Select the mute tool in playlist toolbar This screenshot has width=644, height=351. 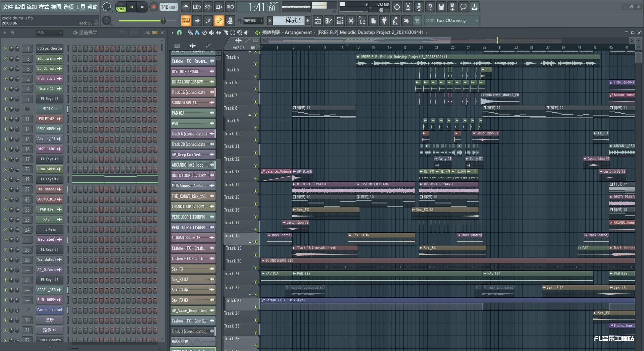(211, 33)
